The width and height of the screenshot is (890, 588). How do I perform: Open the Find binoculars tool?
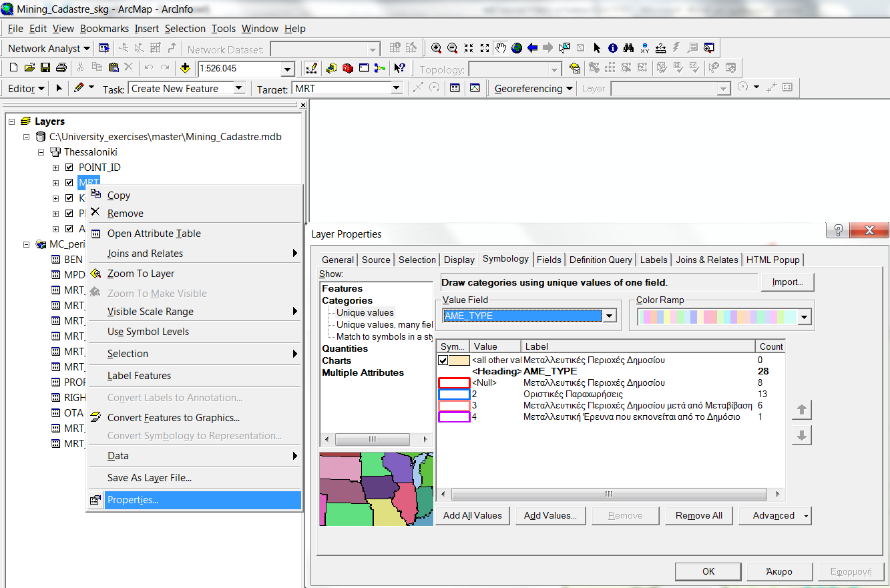(x=629, y=48)
